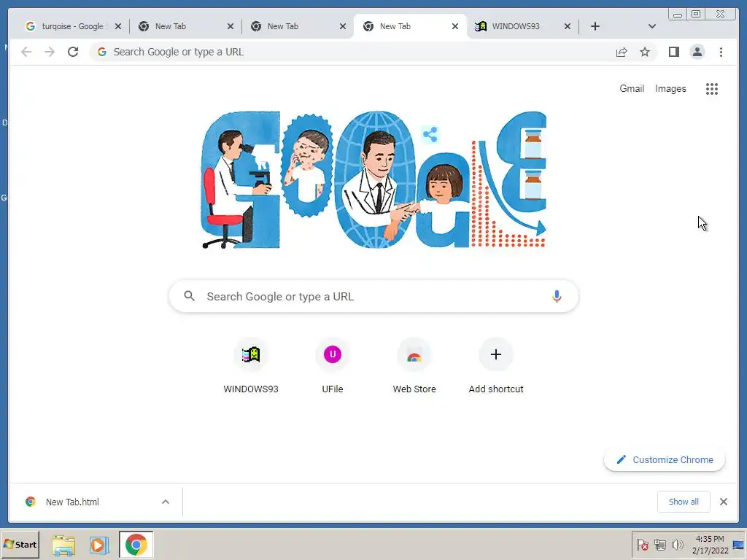Open the profile avatar button

pyautogui.click(x=697, y=52)
